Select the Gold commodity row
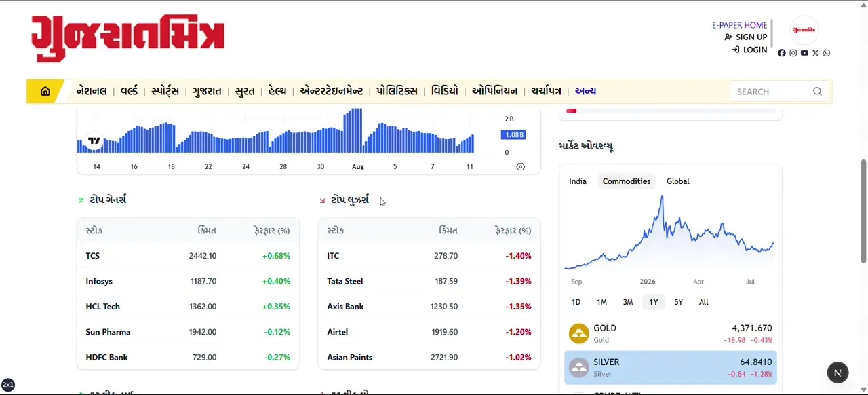This screenshot has height=395, width=868. click(x=671, y=333)
